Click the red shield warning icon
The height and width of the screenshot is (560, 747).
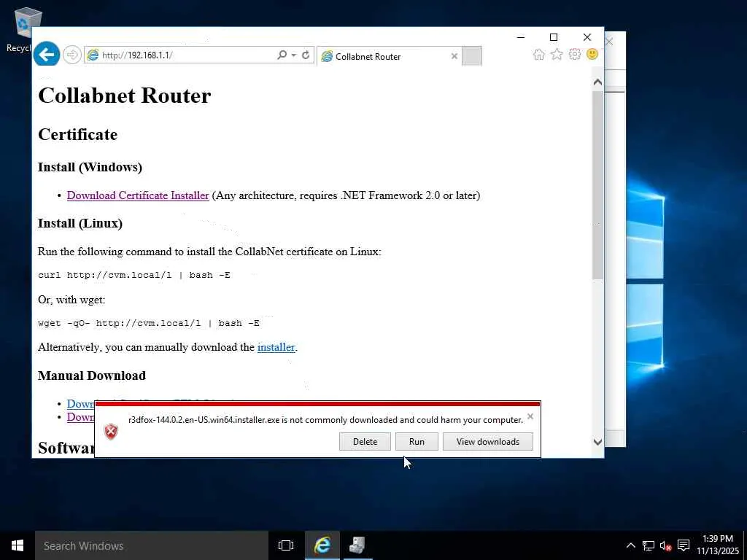[111, 432]
